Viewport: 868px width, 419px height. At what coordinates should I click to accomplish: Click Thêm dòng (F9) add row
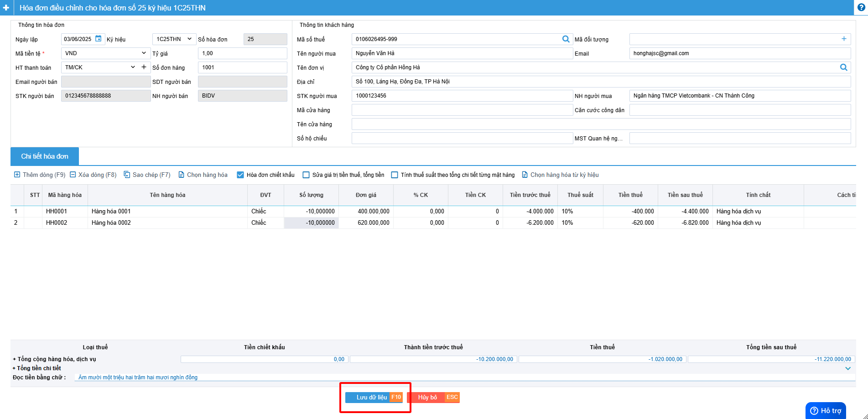pos(40,175)
